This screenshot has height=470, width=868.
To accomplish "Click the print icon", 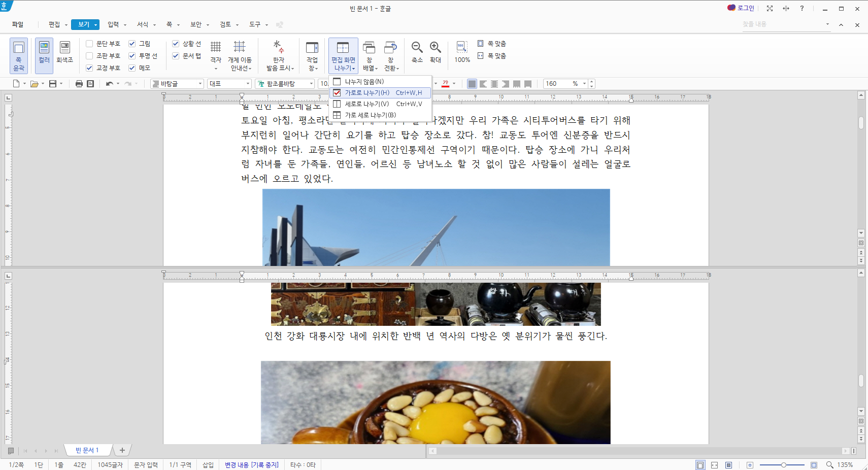I will [79, 84].
